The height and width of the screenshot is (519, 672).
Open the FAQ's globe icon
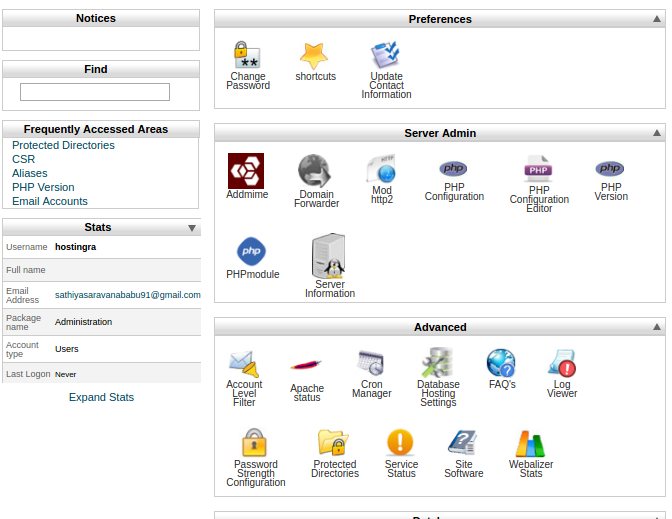[501, 363]
